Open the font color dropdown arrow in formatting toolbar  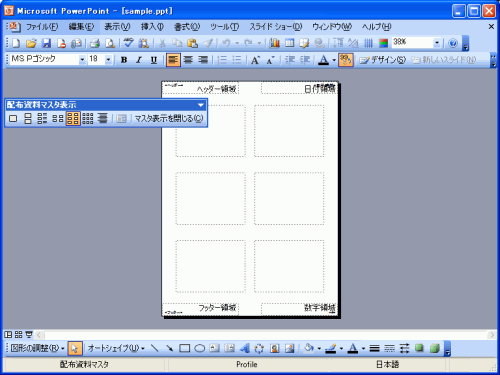tap(334, 60)
